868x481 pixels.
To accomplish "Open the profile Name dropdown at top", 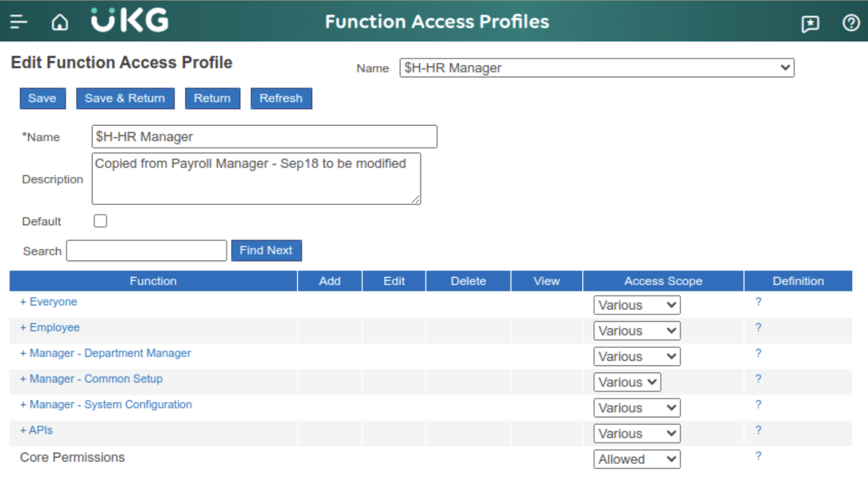I will [x=597, y=68].
